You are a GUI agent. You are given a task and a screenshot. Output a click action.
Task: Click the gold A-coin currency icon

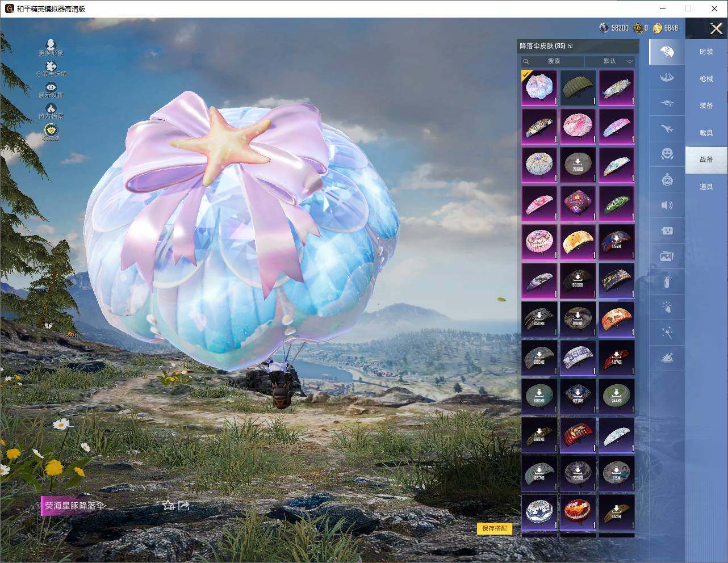(x=638, y=28)
